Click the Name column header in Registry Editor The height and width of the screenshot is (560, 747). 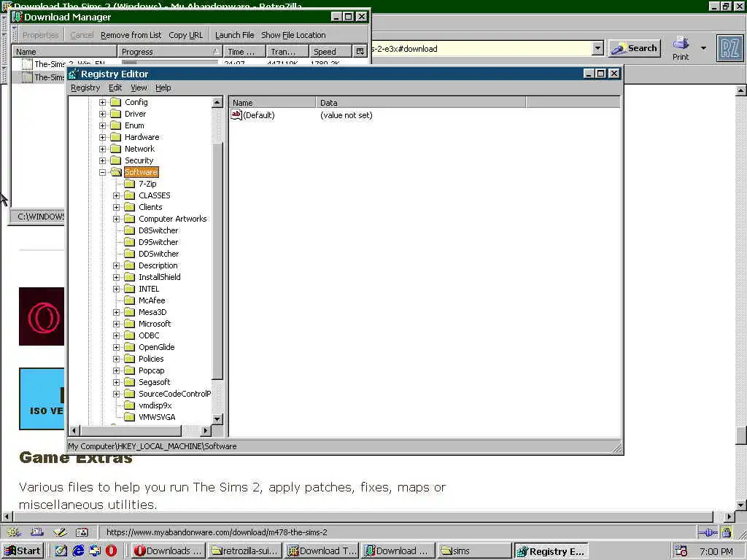272,102
